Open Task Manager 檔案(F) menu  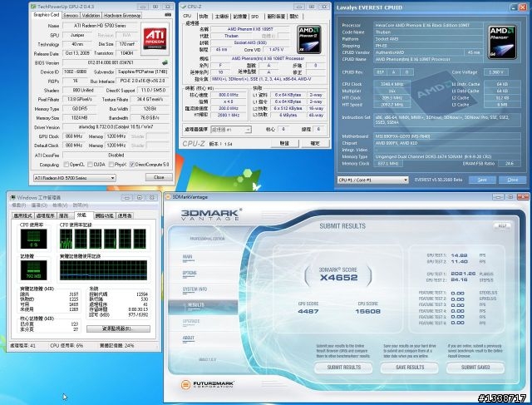point(19,205)
